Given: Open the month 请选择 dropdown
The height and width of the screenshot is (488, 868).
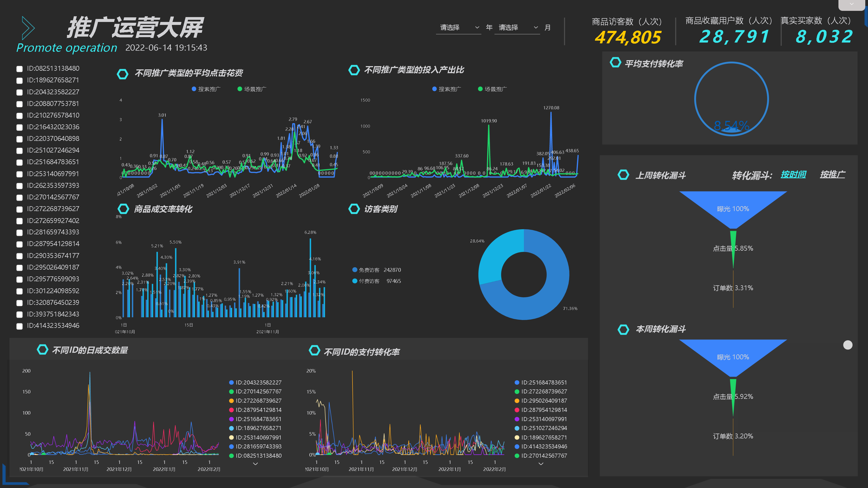Looking at the screenshot, I should 517,28.
